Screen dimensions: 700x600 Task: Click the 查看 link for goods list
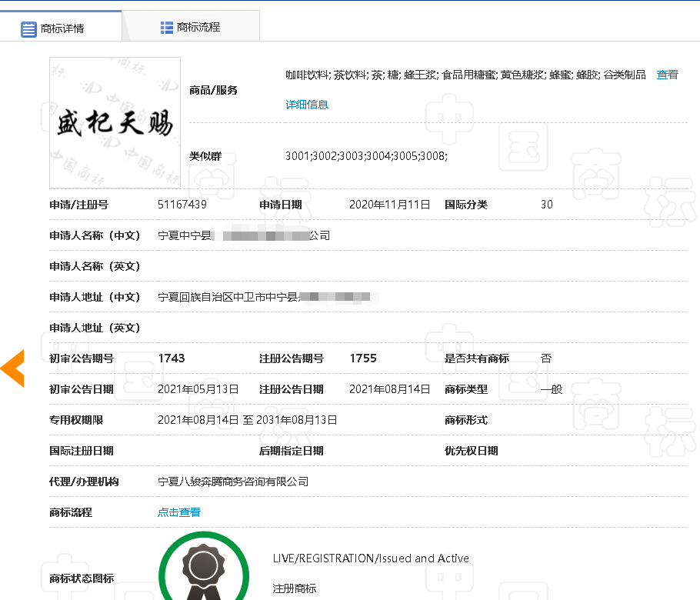click(668, 75)
